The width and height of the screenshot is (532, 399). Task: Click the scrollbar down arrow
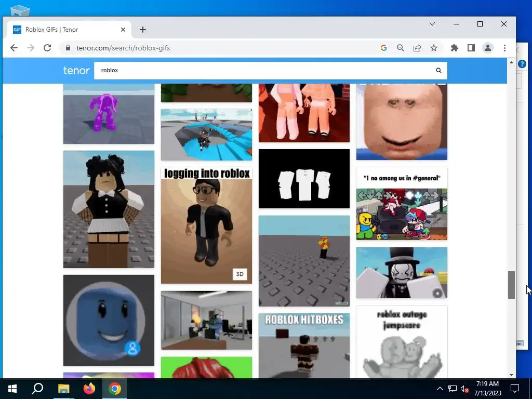pos(511,375)
